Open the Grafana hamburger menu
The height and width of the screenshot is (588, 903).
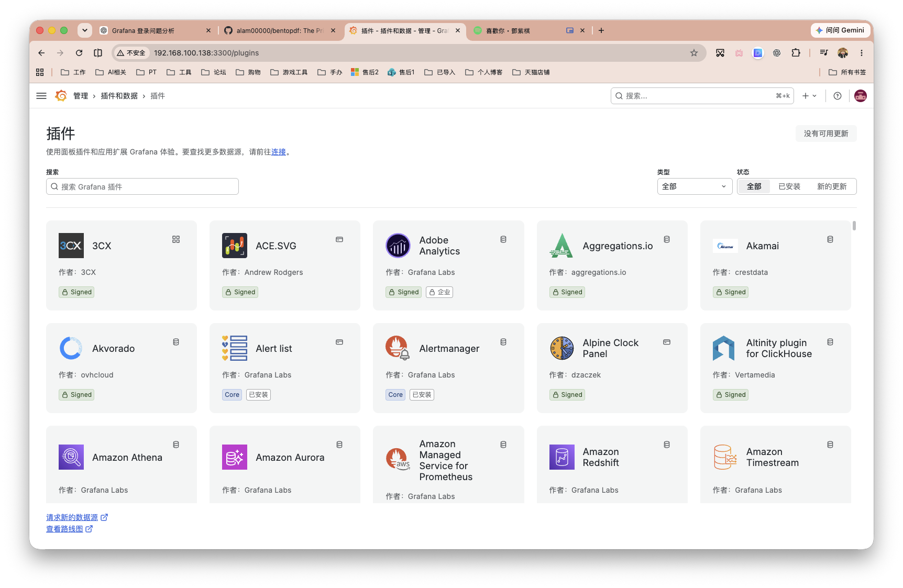(41, 96)
